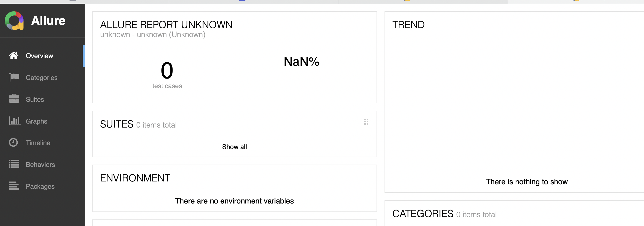Open Behaviors using the list icon
Image resolution: width=644 pixels, height=226 pixels.
click(x=14, y=164)
